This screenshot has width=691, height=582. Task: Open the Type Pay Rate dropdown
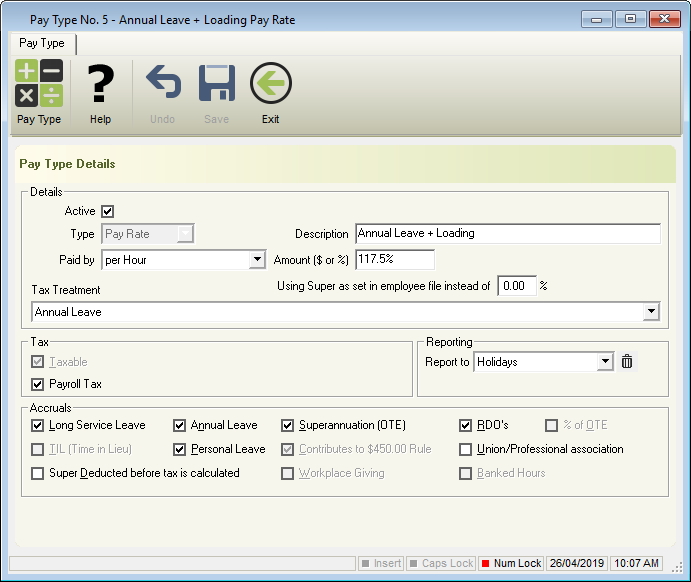point(185,234)
